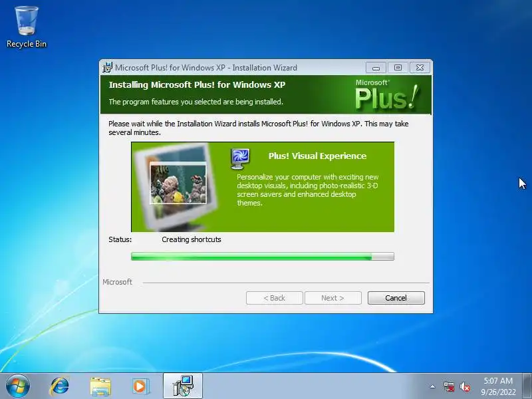Click the installer icon in the wizard title bar
This screenshot has width=532, height=399.
(x=107, y=68)
